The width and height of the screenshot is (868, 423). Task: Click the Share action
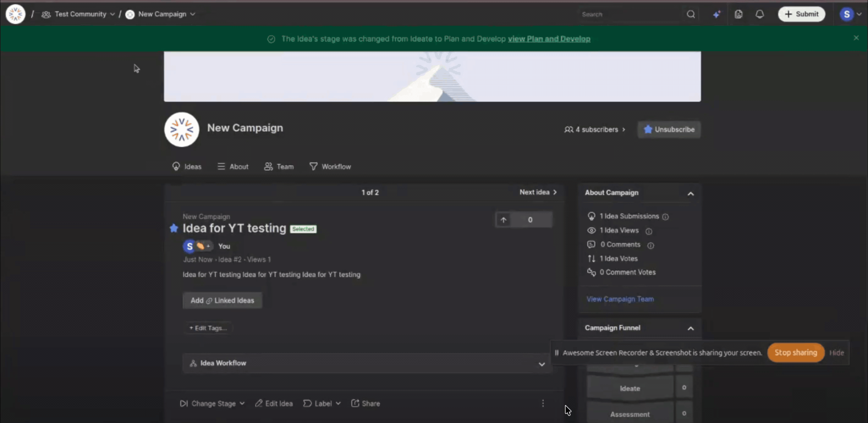[365, 404]
